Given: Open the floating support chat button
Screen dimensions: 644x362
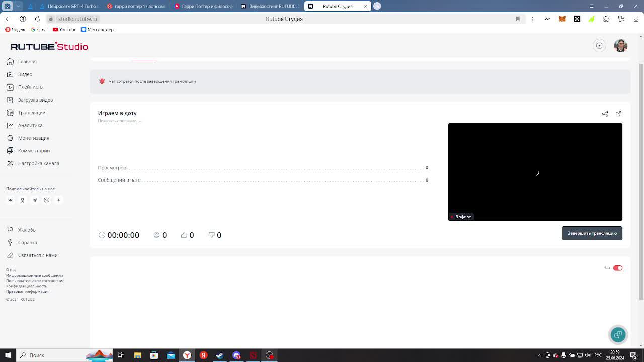Looking at the screenshot, I should [x=618, y=334].
